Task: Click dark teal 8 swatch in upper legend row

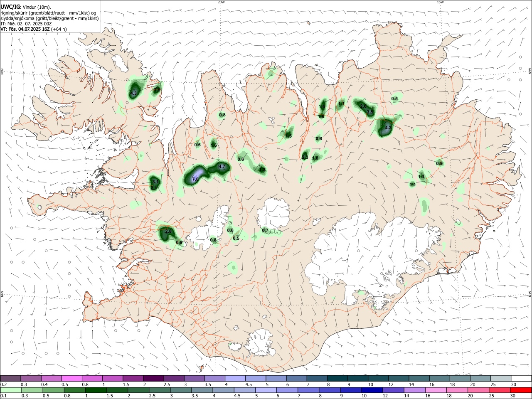Action: tap(337, 379)
